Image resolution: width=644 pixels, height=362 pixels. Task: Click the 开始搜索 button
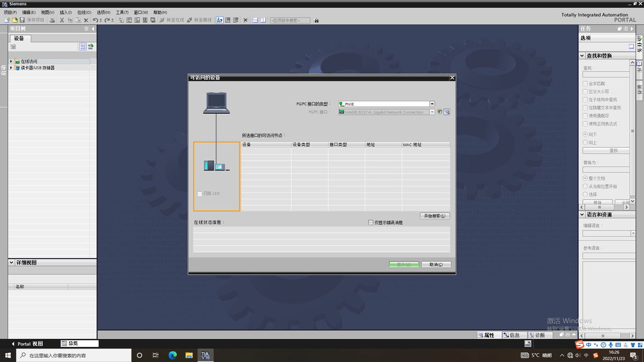click(435, 216)
